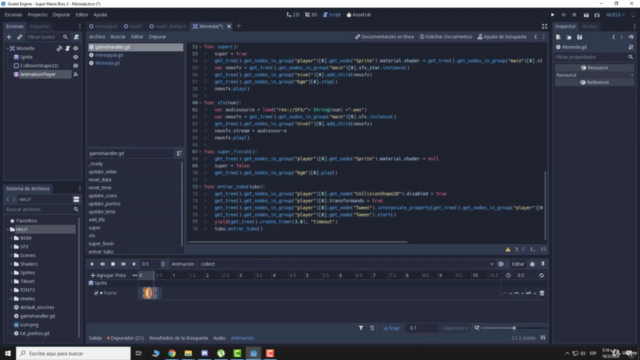Screen dimensions: 640x360
Task: Attach a script using the scene dock script icon
Action: 76,37
